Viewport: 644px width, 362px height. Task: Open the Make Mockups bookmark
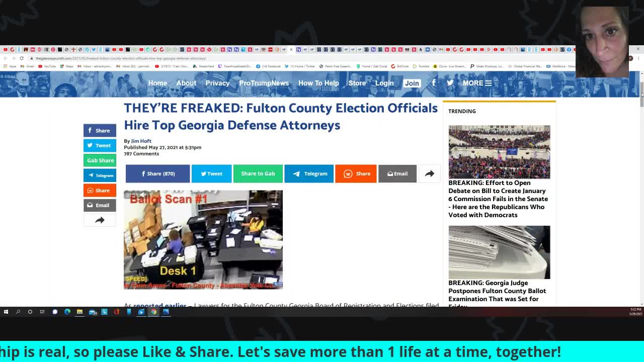click(x=487, y=66)
